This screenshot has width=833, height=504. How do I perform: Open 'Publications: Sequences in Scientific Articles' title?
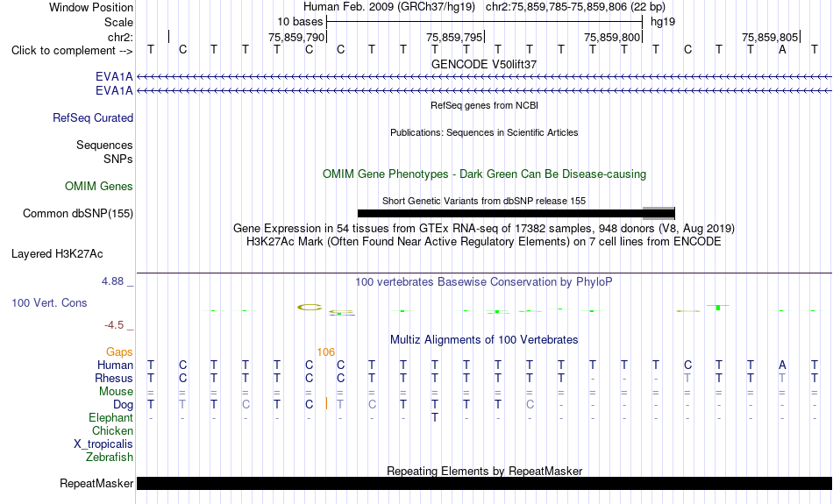[484, 132]
